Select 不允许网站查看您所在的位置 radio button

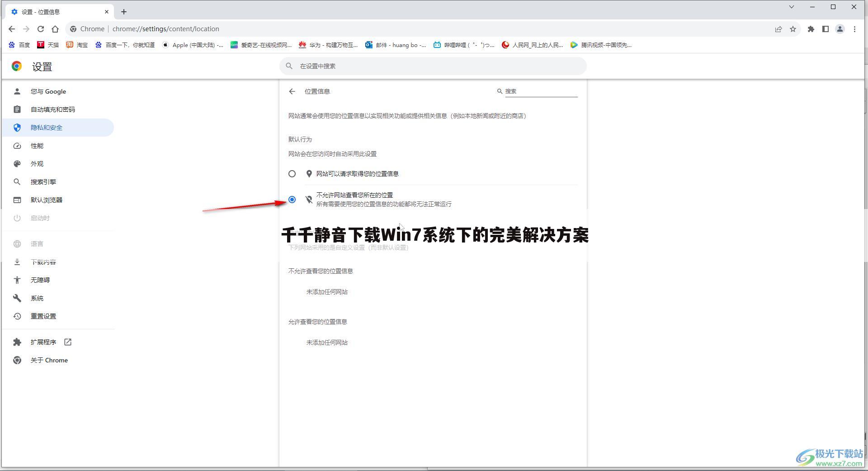click(292, 200)
